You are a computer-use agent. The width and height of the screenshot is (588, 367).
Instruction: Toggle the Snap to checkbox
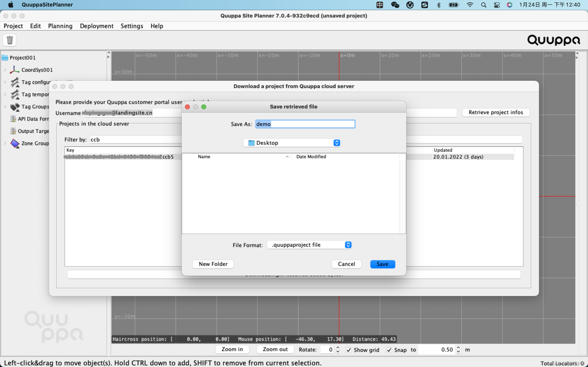pyautogui.click(x=389, y=350)
